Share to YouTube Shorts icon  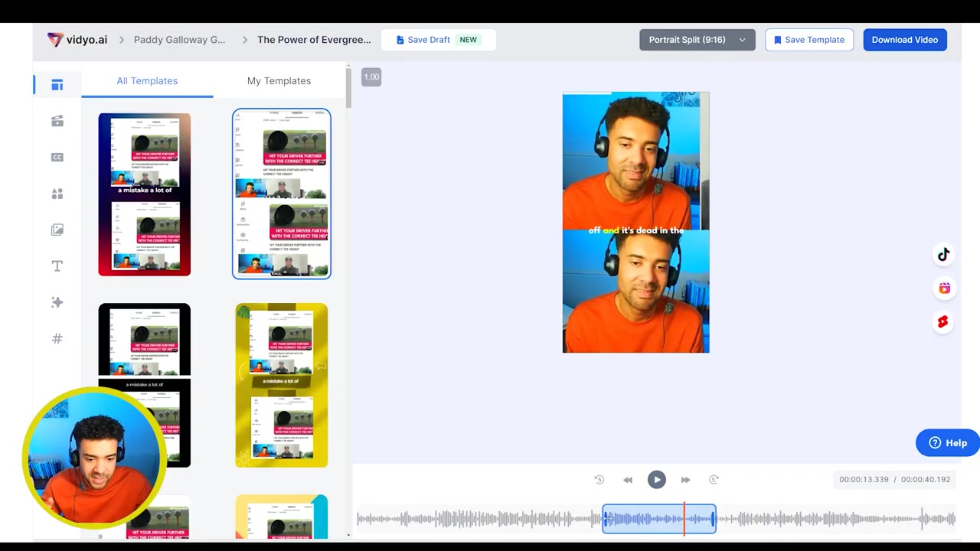tap(943, 322)
